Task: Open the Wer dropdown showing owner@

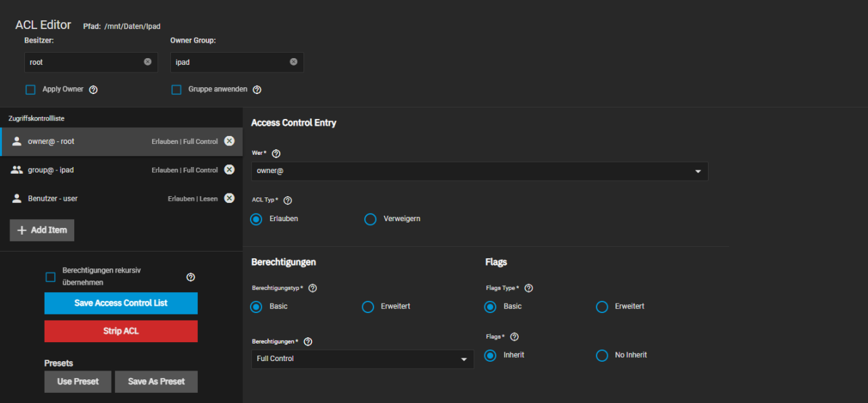Action: 480,171
